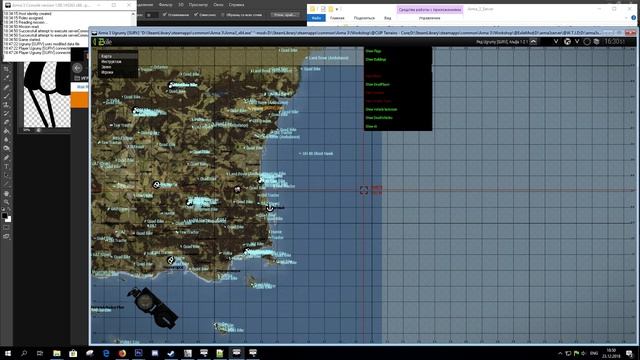Open taskbar File Explorer icon
The width and height of the screenshot is (640, 360).
point(57,353)
